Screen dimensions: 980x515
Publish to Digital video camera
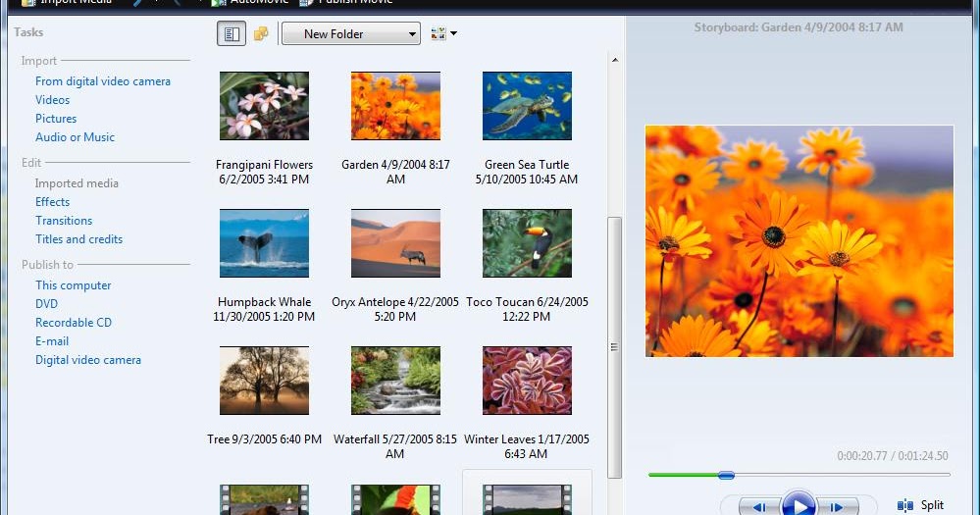click(88, 360)
